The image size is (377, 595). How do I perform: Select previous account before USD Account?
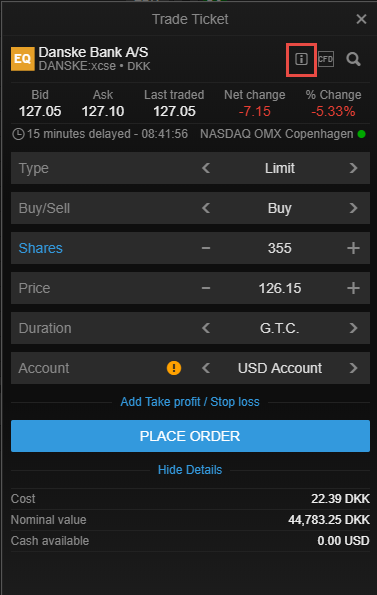click(206, 368)
